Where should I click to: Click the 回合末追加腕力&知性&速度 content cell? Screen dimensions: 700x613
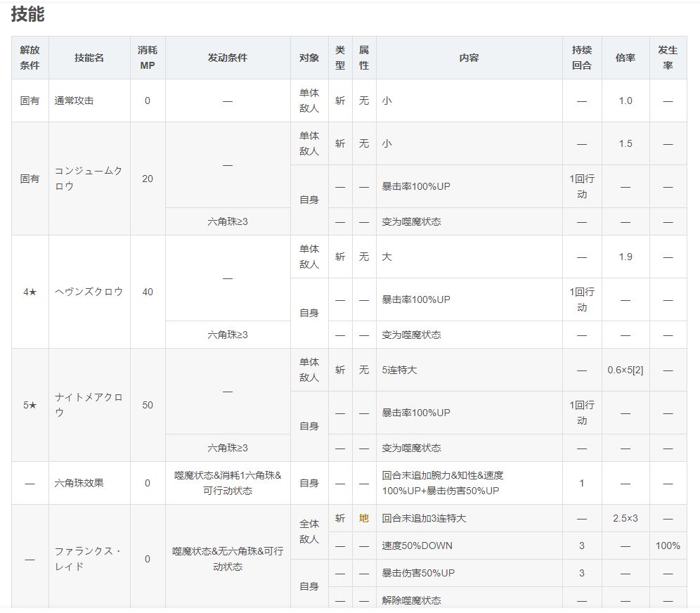pyautogui.click(x=469, y=483)
